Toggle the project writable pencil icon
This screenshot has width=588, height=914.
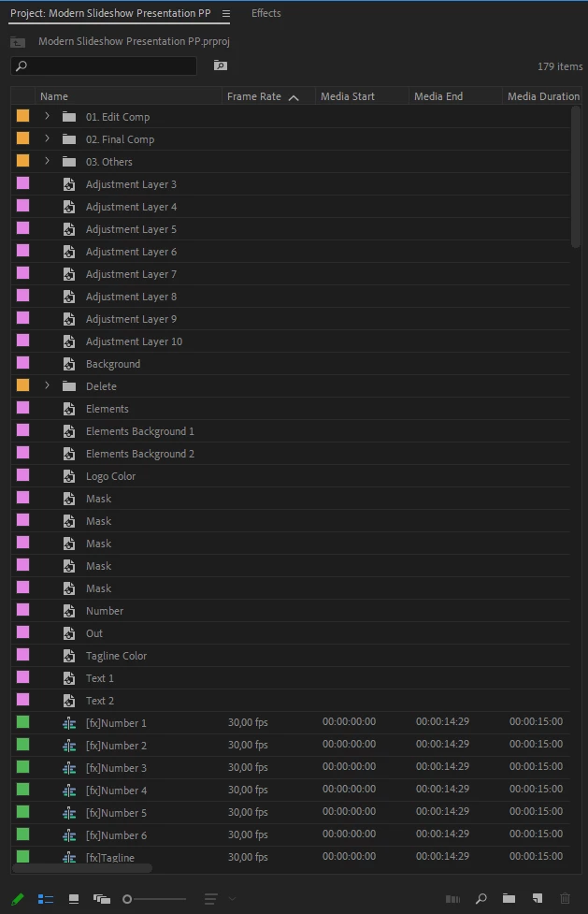coord(18,899)
